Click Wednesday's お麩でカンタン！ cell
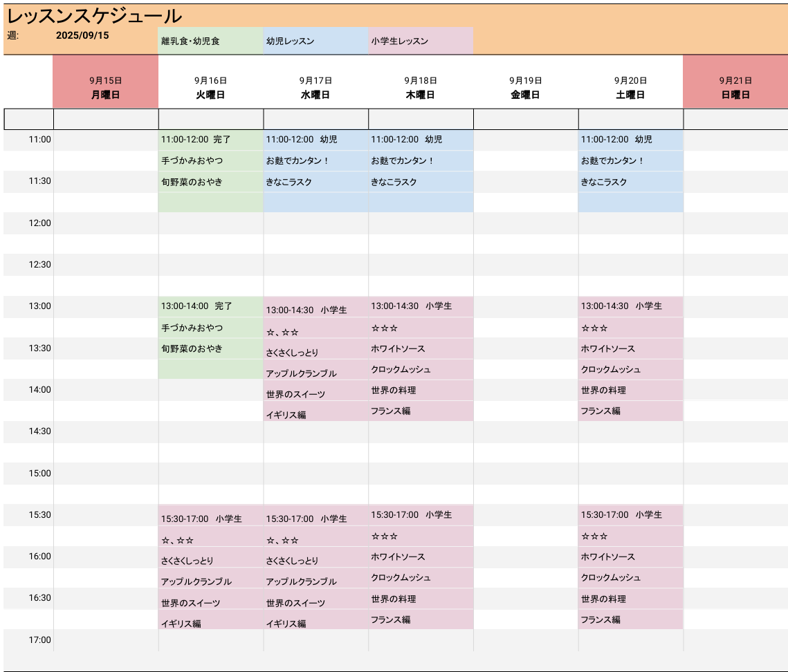Image resolution: width=788 pixels, height=672 pixels. (315, 160)
